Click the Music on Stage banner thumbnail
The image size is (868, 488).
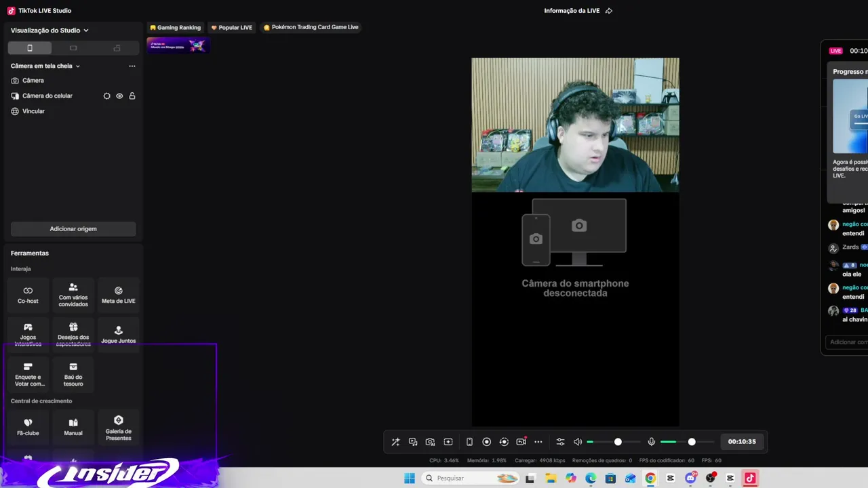[178, 45]
